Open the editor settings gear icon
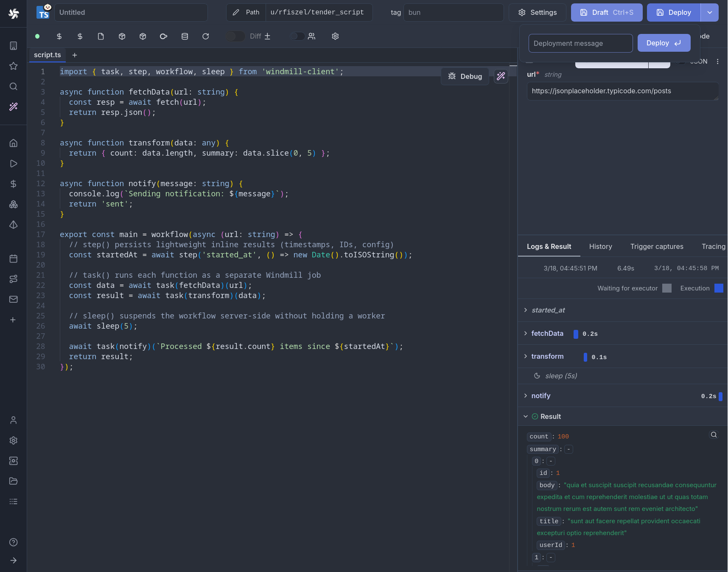Viewport: 728px width, 572px height. 335,36
